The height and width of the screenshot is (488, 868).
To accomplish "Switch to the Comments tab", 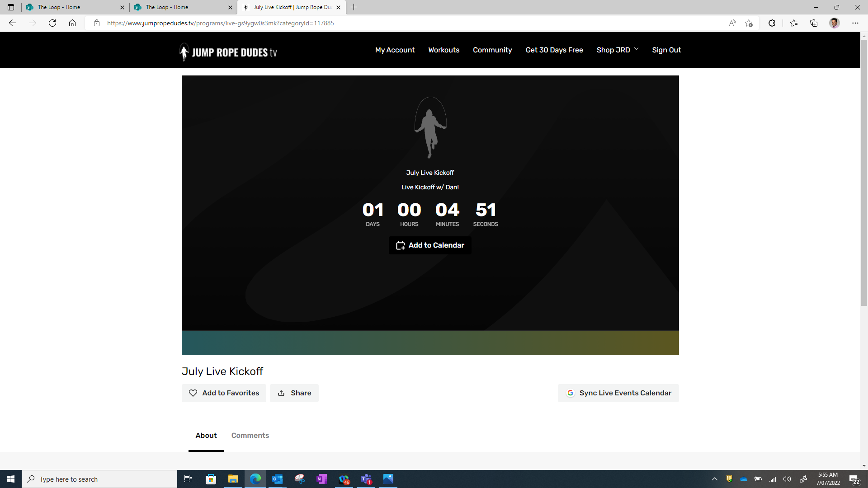I will (250, 436).
